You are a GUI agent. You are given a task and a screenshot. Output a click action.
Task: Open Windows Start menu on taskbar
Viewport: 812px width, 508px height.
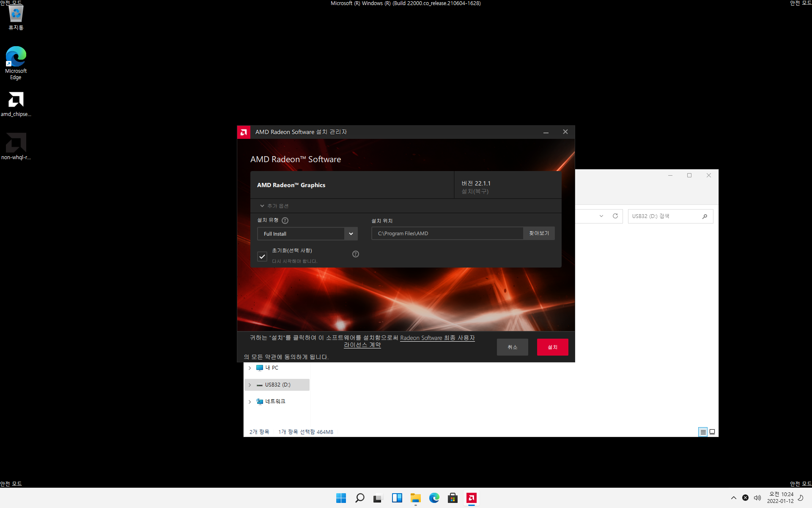tap(341, 498)
